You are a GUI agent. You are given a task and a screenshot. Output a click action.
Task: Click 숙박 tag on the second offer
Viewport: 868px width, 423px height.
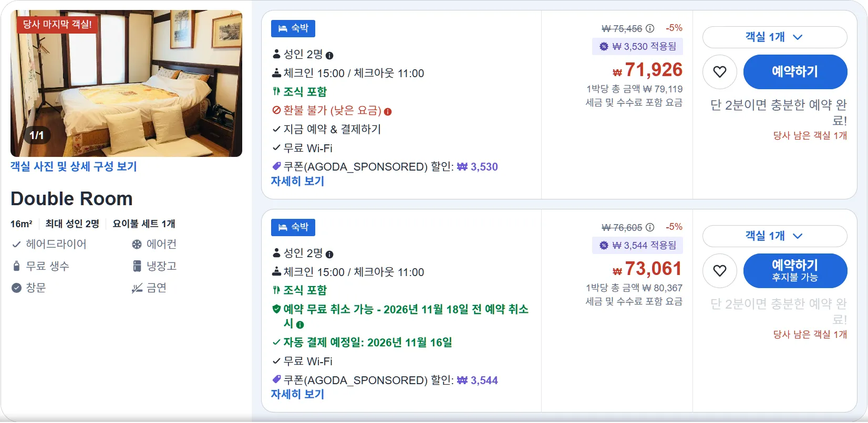(293, 227)
